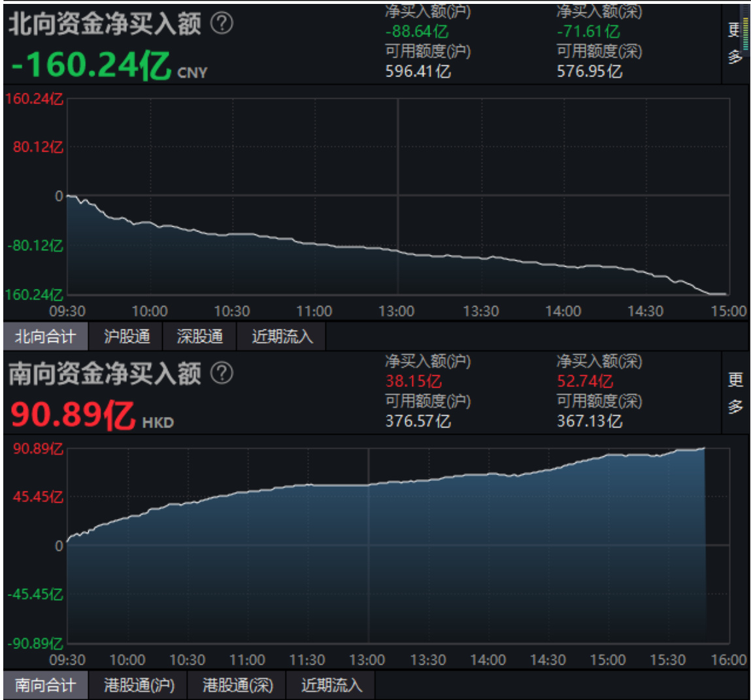This screenshot has width=751, height=700.
Task: Click northbound 净买入额(沪) value -88.64亿
Action: pyautogui.click(x=416, y=31)
